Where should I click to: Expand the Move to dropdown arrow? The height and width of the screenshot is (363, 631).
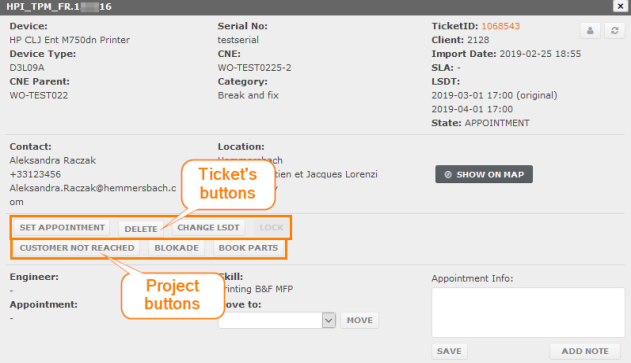click(329, 320)
